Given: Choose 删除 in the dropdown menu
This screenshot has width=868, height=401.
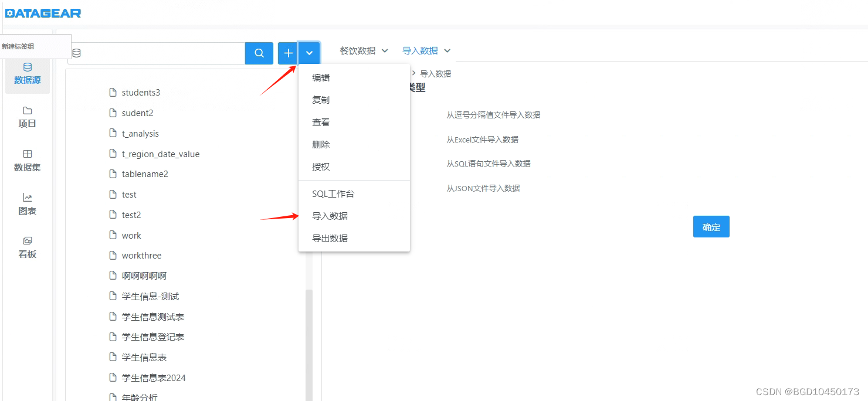Looking at the screenshot, I should tap(321, 144).
